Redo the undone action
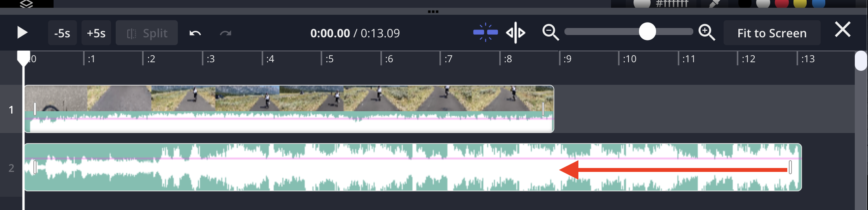This screenshot has width=868, height=210. (226, 33)
